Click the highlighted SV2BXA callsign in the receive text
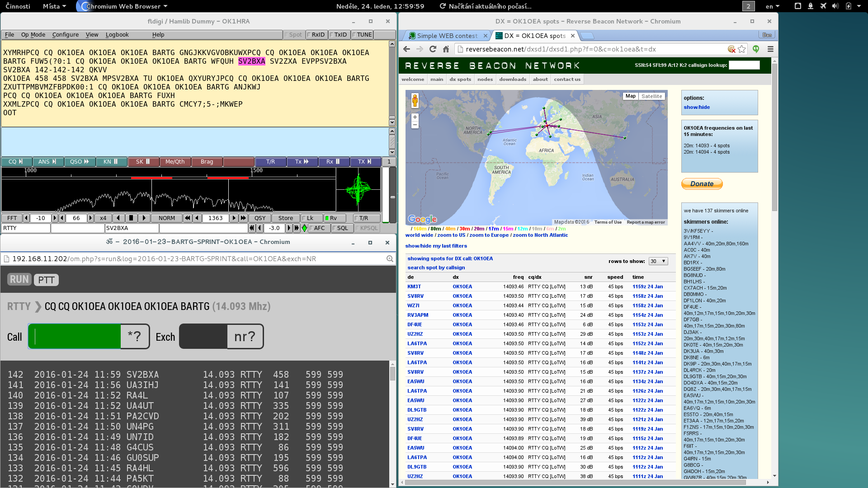 click(x=252, y=61)
